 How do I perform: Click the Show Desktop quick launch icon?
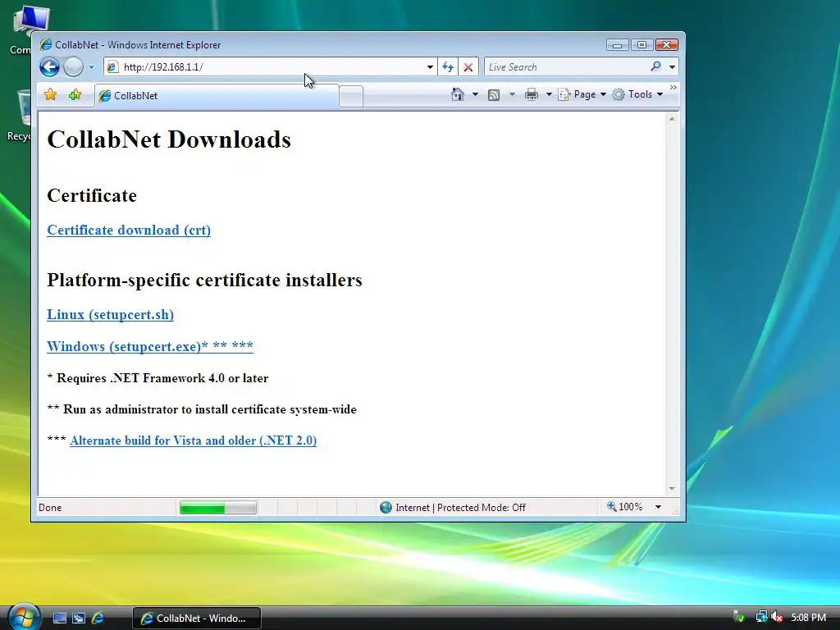pyautogui.click(x=59, y=619)
